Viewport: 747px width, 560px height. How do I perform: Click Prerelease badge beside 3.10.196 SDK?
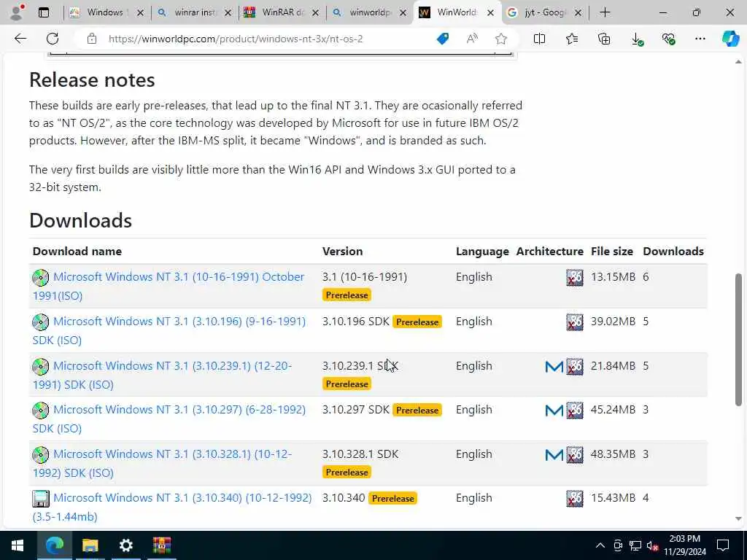417,322
